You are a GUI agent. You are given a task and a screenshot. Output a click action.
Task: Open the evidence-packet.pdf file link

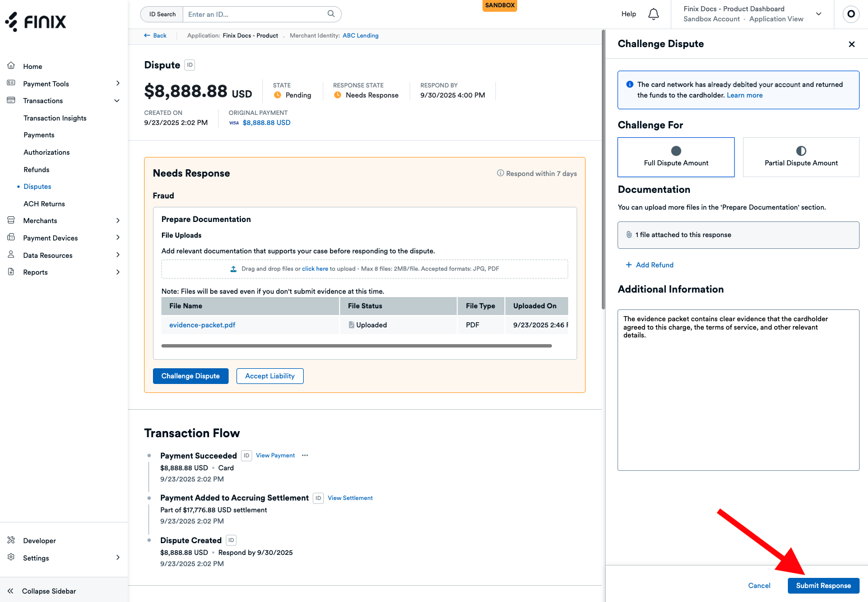202,325
